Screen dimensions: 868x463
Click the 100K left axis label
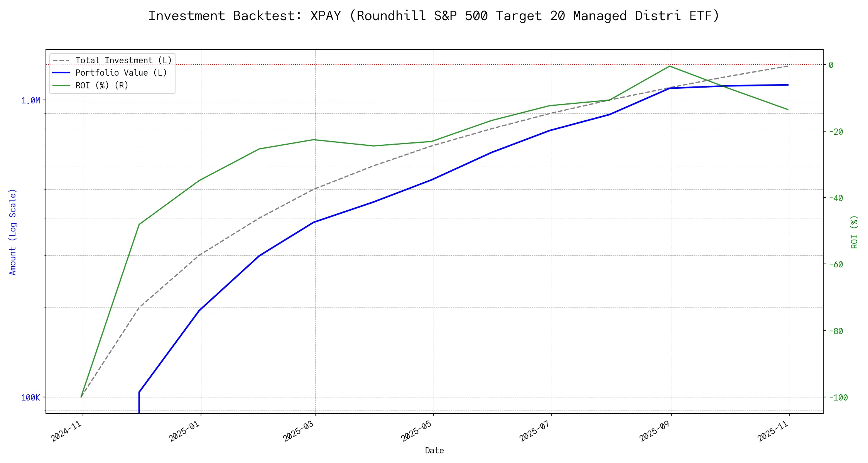click(30, 398)
